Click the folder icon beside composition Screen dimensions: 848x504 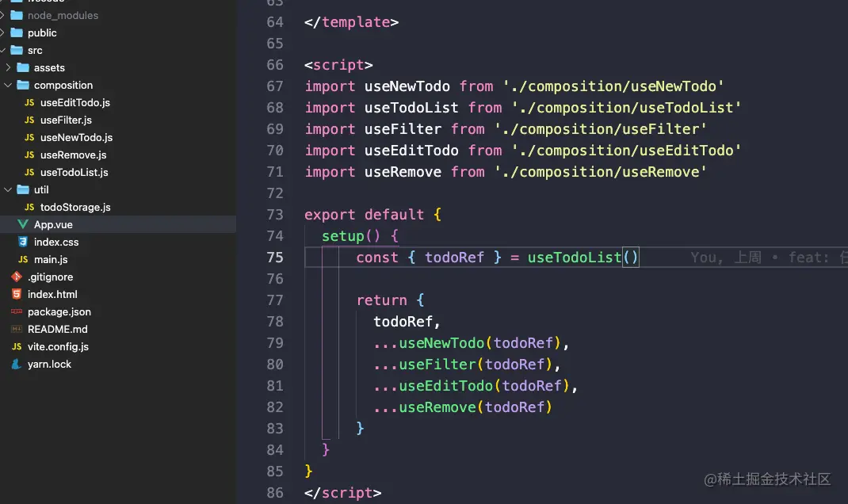click(23, 85)
